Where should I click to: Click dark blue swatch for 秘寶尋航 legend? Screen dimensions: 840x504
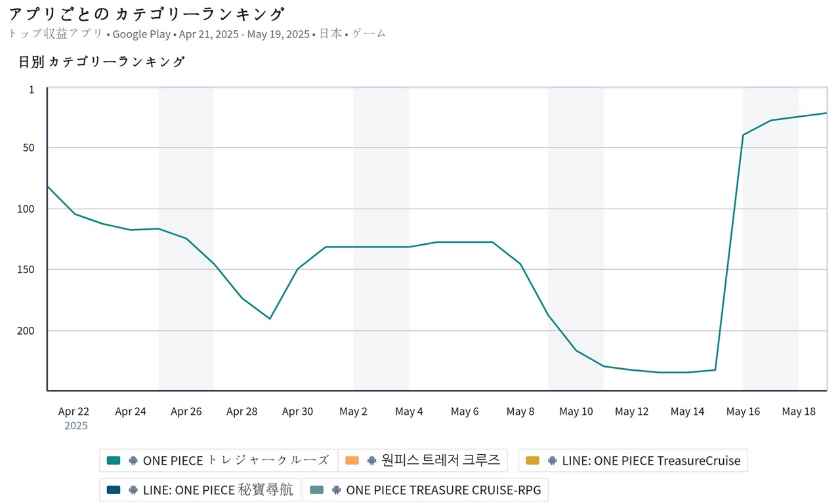tap(114, 490)
